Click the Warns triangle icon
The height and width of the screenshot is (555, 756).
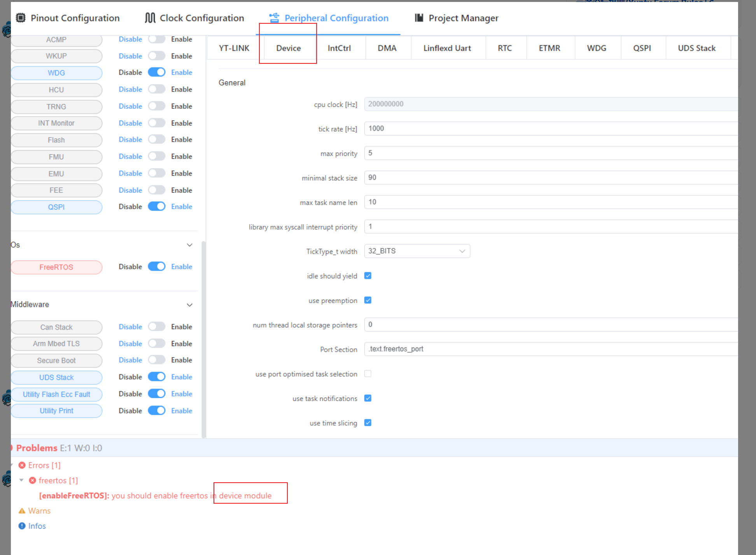(22, 511)
